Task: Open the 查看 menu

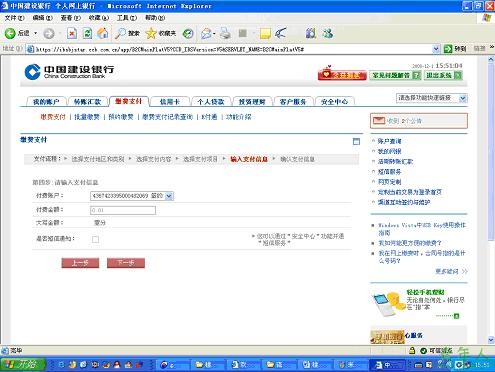Action: [x=70, y=18]
